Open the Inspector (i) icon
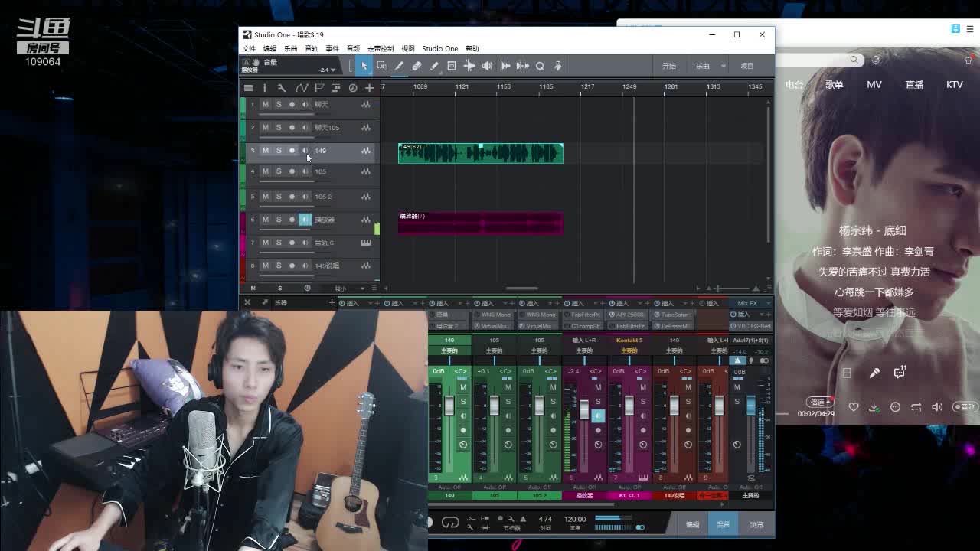This screenshot has width=980, height=551. [264, 88]
